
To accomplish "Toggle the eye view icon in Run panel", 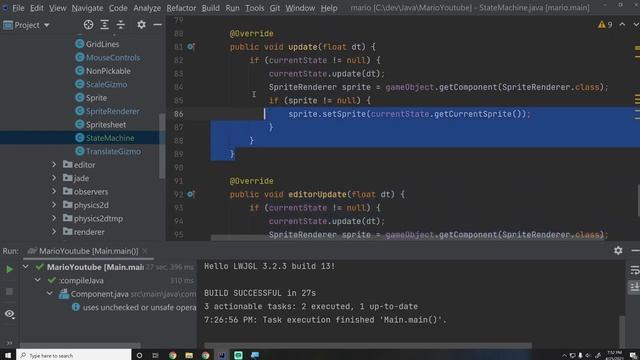I will click(9, 314).
